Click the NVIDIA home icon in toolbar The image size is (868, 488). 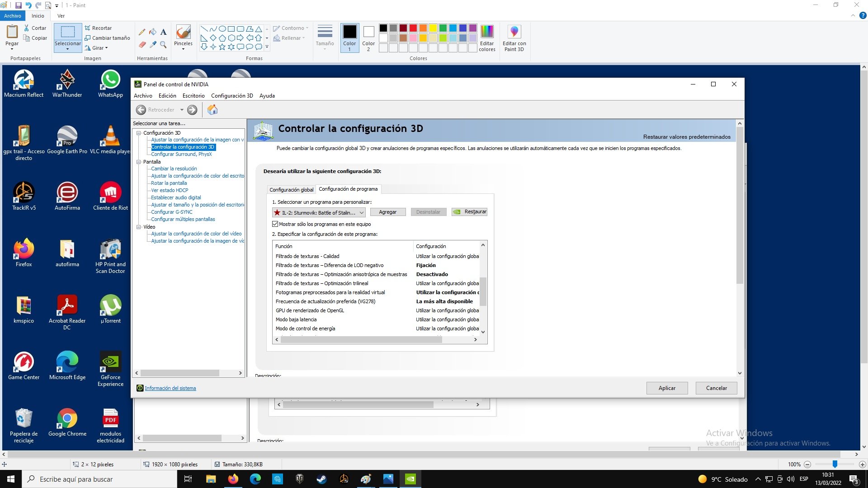pos(212,110)
